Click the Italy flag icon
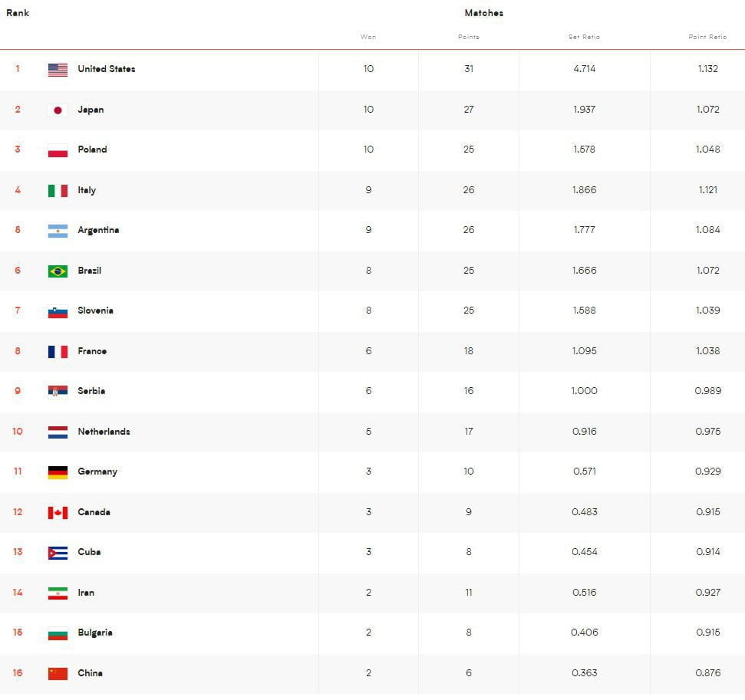The width and height of the screenshot is (745, 700). pyautogui.click(x=58, y=191)
